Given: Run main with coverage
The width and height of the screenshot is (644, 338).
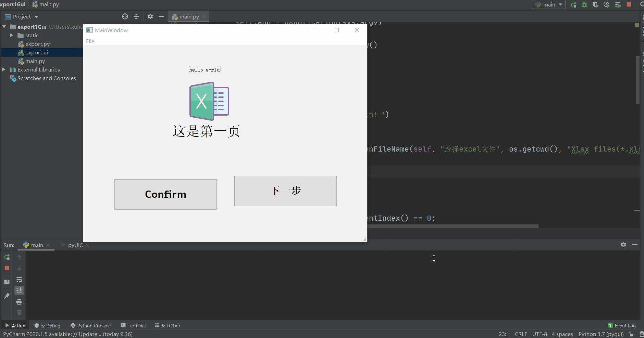Looking at the screenshot, I should 595,5.
